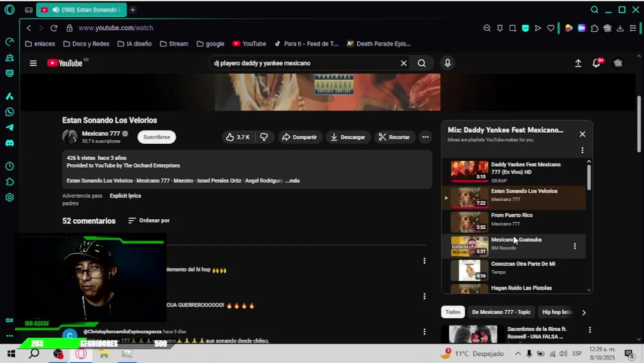Open the browser zoom-out magnifier icon
Image resolution: width=644 pixels, height=363 pixels.
coord(487,28)
